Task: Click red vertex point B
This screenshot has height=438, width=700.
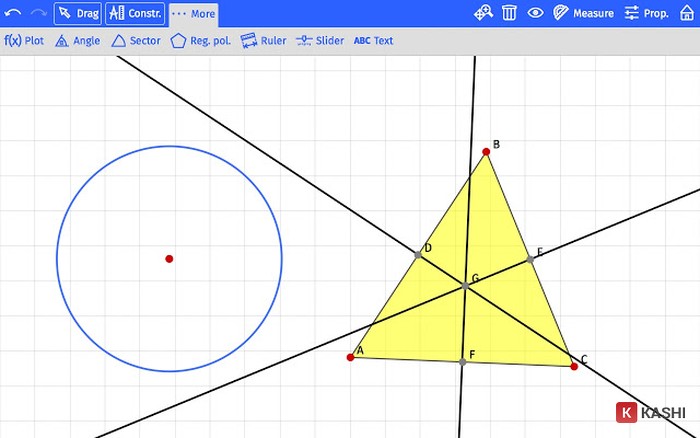Action: point(486,152)
